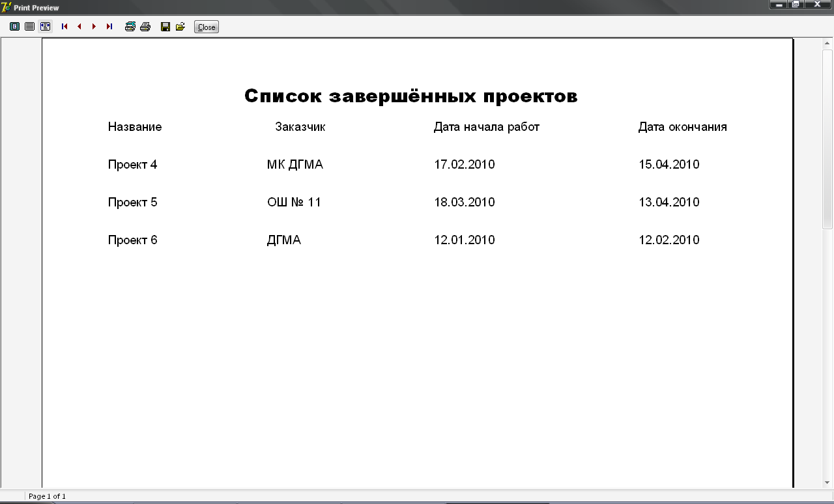This screenshot has width=834, height=504.
Task: Click start date "18.03.2010"
Action: pyautogui.click(x=465, y=203)
